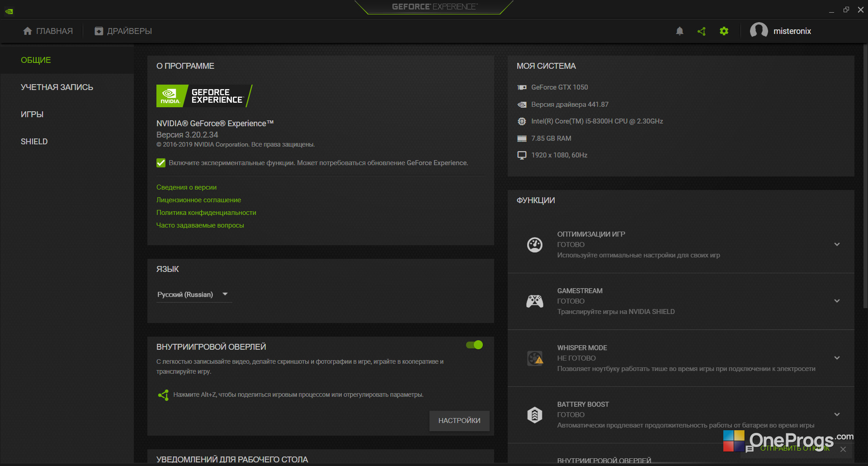Close the GeForce Experience window

tap(860, 10)
